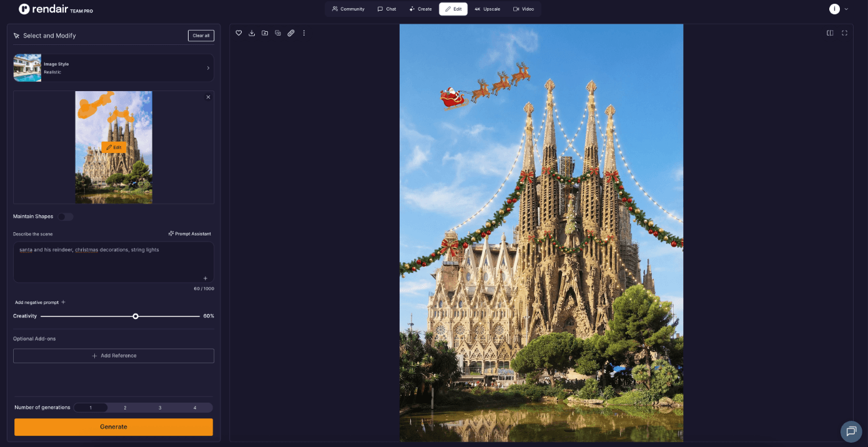The width and height of the screenshot is (868, 447).
Task: Click the Rendair logo
Action: click(43, 9)
